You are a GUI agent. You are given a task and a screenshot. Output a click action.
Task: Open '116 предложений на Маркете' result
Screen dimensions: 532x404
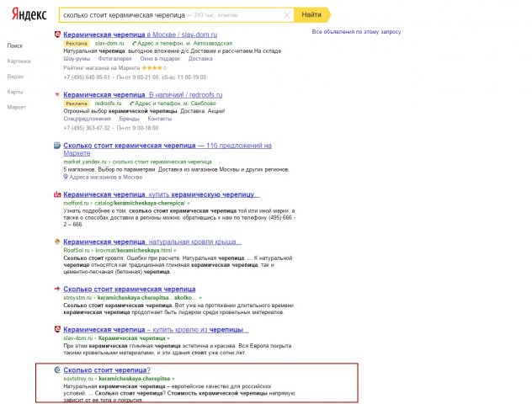coord(168,149)
